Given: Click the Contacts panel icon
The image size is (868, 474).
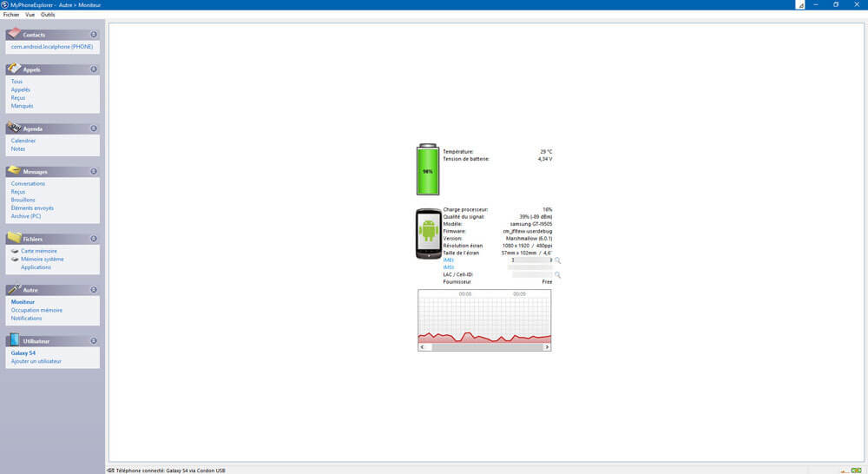Looking at the screenshot, I should coord(14,33).
